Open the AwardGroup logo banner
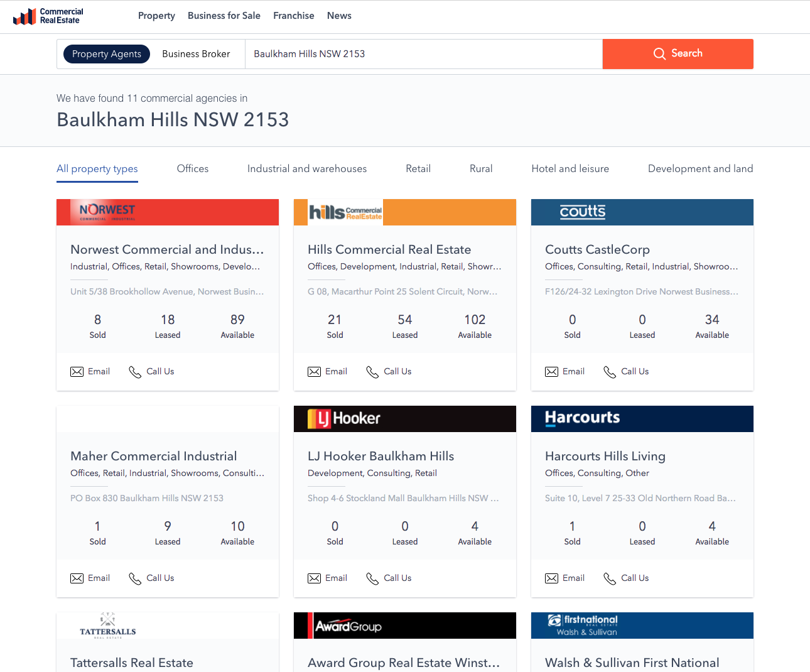 [x=405, y=626]
